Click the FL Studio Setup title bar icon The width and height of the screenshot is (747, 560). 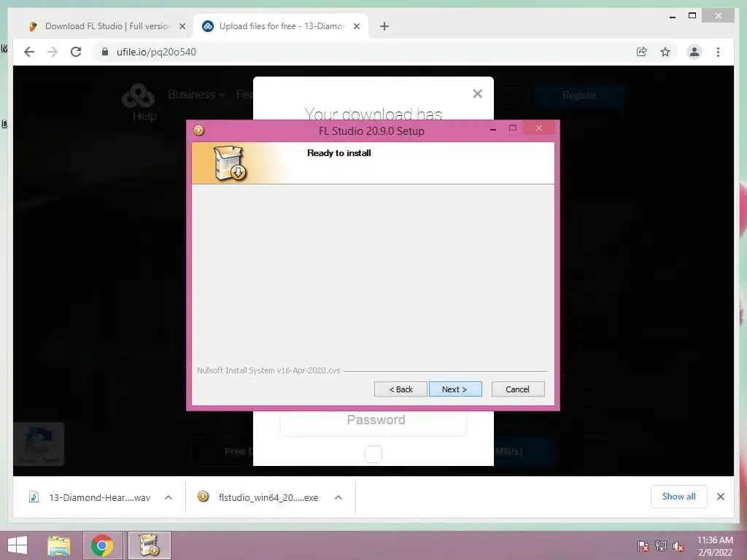coord(198,130)
